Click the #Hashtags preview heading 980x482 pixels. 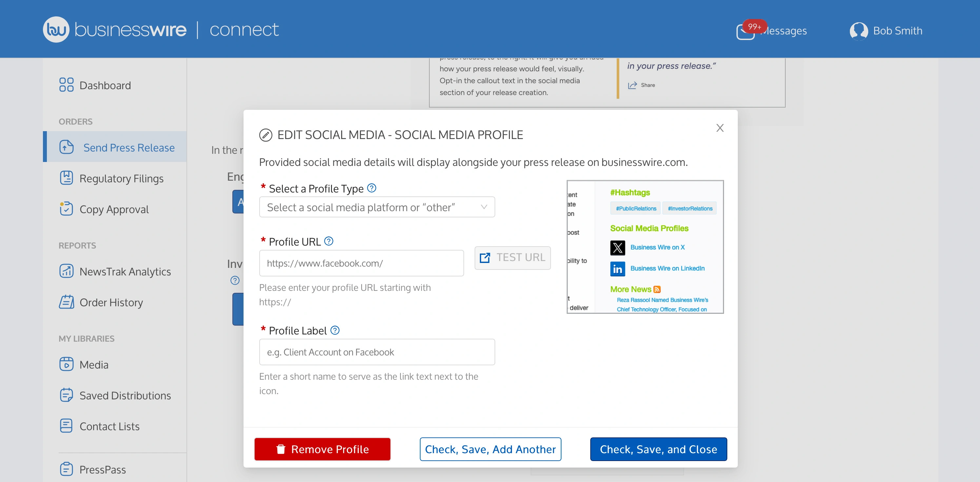coord(630,193)
